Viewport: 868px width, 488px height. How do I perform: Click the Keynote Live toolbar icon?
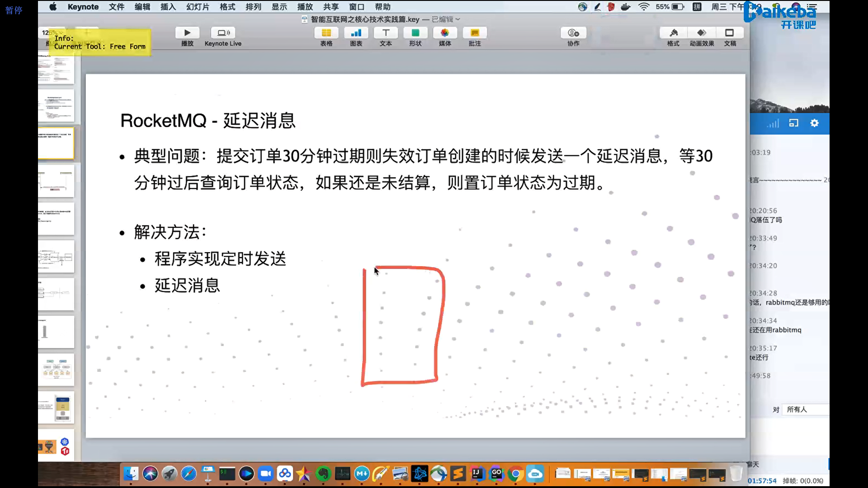[x=223, y=33]
